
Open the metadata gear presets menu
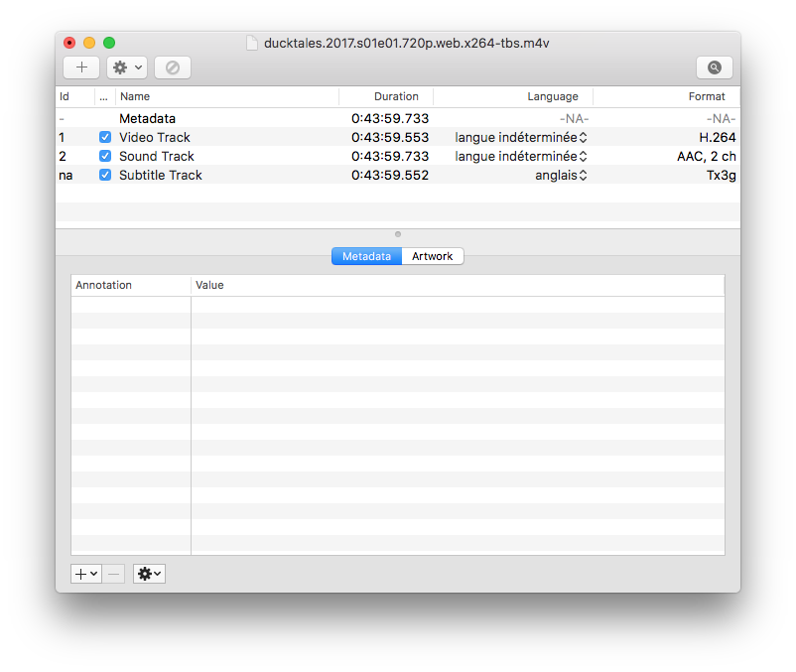click(x=149, y=574)
